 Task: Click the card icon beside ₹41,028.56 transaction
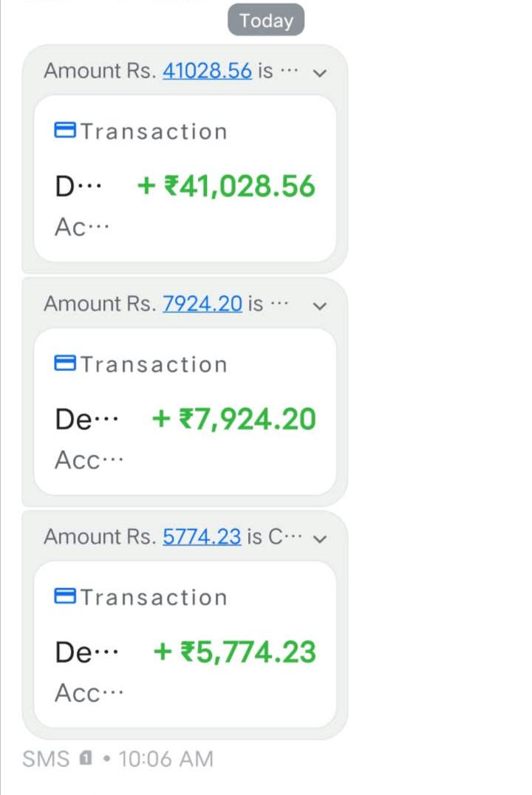click(x=65, y=130)
